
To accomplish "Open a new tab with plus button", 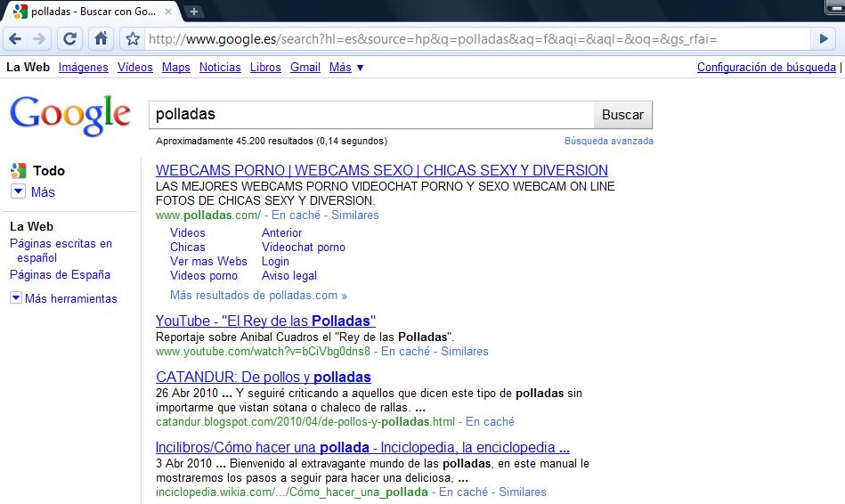I will click(194, 12).
